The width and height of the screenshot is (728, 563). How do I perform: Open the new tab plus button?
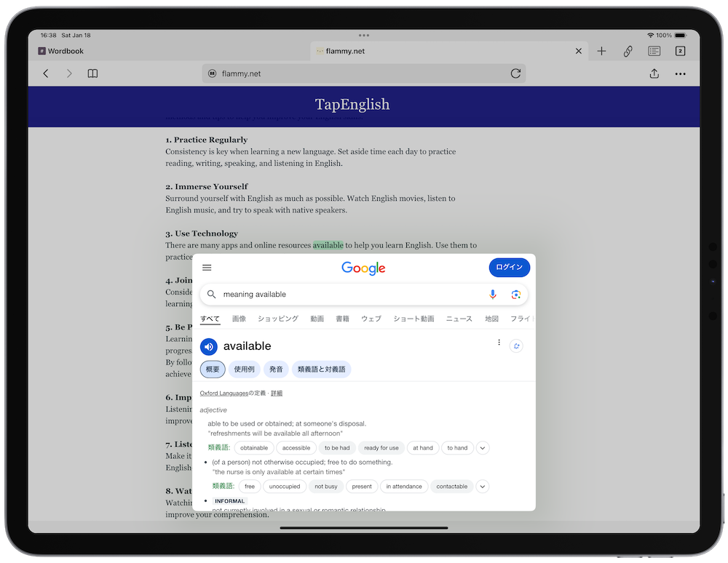[x=601, y=51]
